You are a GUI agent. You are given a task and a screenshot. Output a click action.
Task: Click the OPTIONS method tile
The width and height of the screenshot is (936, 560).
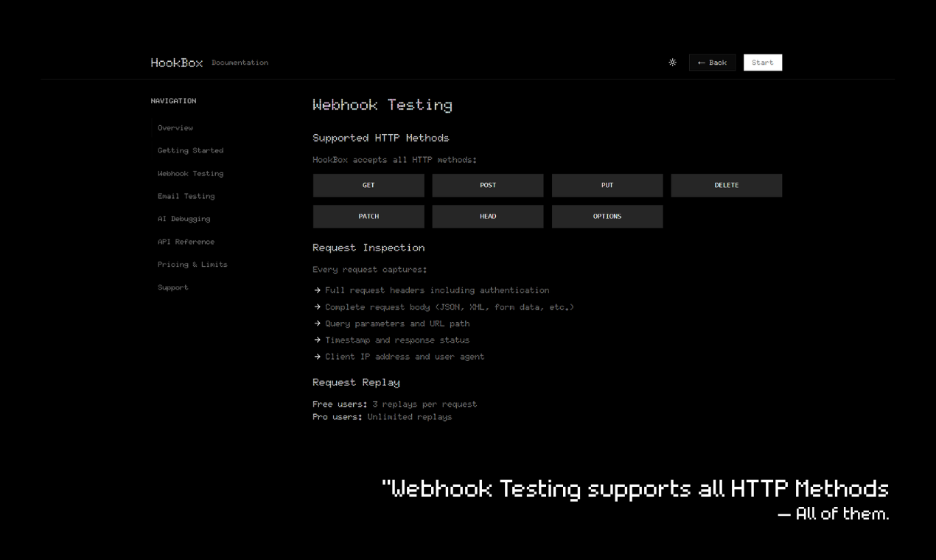[x=607, y=217]
